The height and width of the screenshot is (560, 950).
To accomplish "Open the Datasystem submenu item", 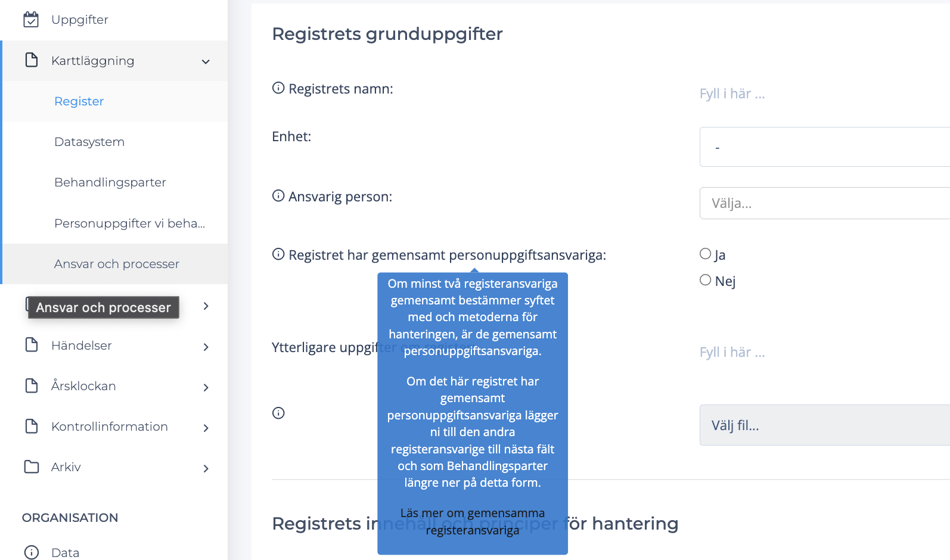I will click(x=89, y=142).
